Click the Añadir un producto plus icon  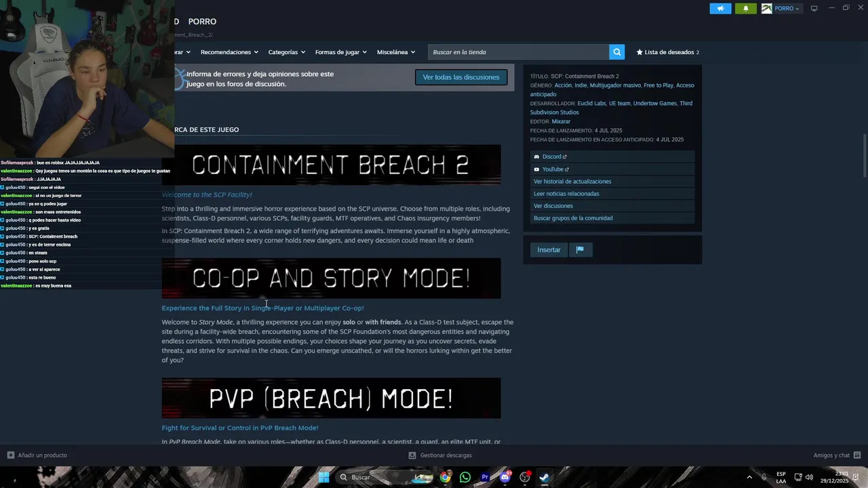click(x=10, y=455)
